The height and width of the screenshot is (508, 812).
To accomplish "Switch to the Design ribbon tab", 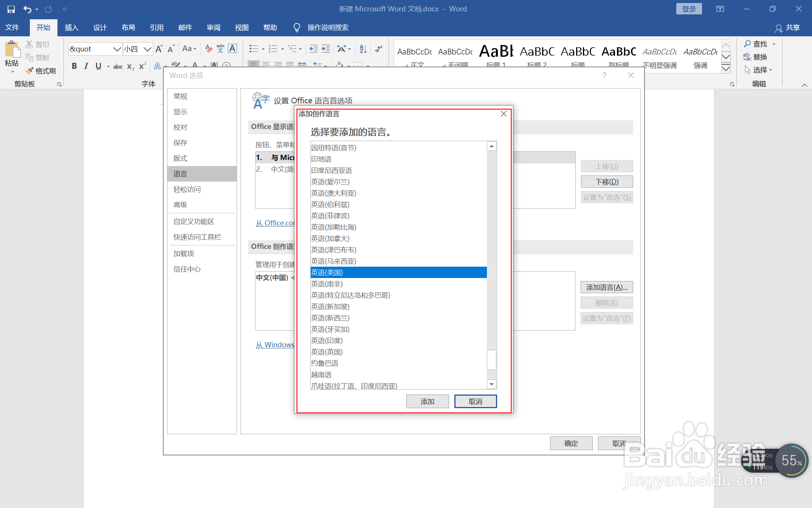I will click(100, 28).
